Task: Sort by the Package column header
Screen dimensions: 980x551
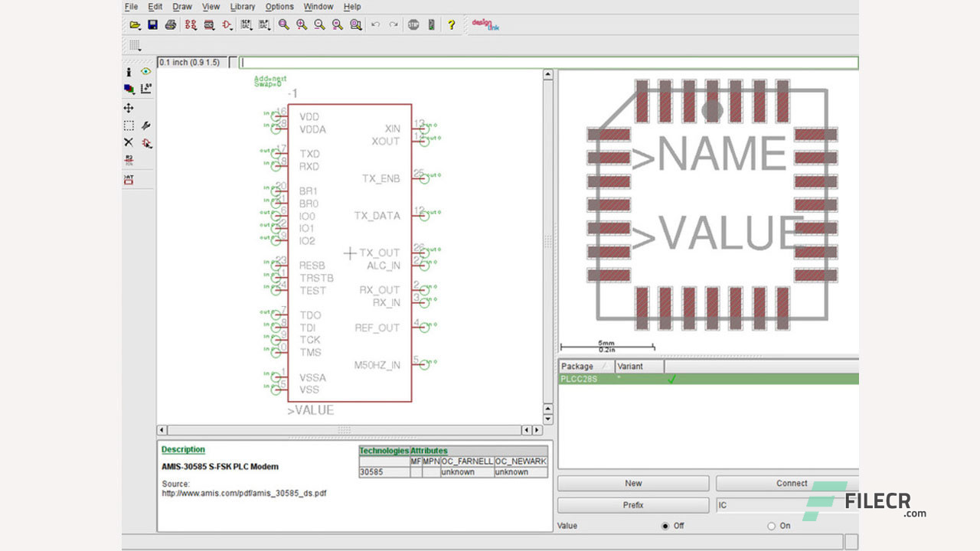Action: pos(586,367)
